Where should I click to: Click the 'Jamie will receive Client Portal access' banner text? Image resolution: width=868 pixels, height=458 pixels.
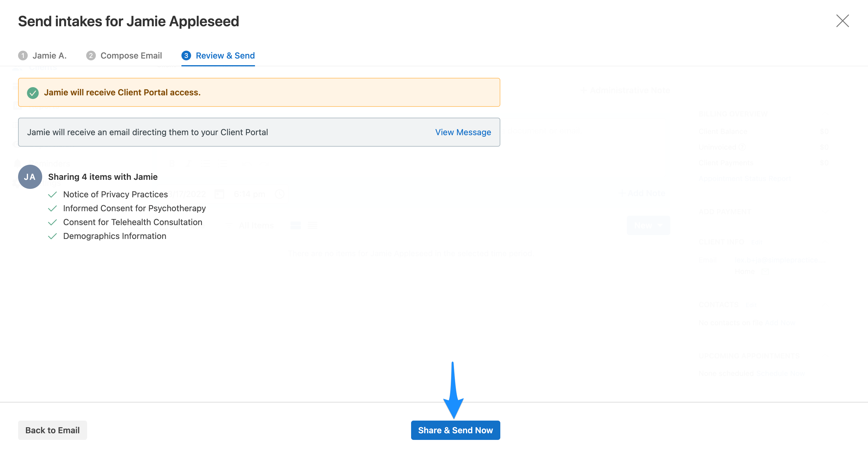(x=122, y=92)
